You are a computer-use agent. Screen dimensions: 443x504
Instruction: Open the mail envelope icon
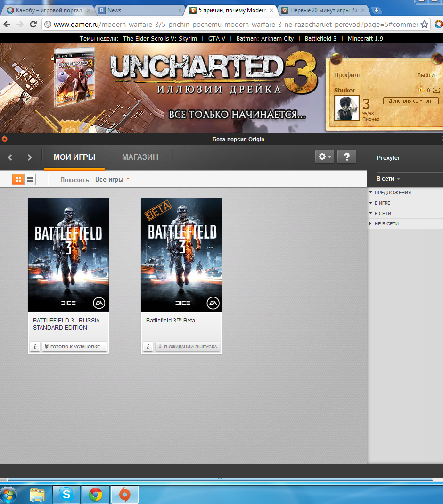[x=436, y=91]
